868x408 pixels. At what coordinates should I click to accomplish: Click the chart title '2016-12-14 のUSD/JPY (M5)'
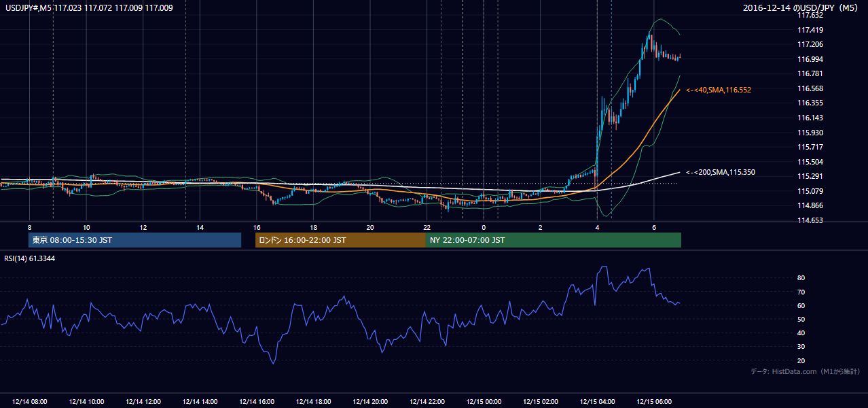click(x=801, y=8)
